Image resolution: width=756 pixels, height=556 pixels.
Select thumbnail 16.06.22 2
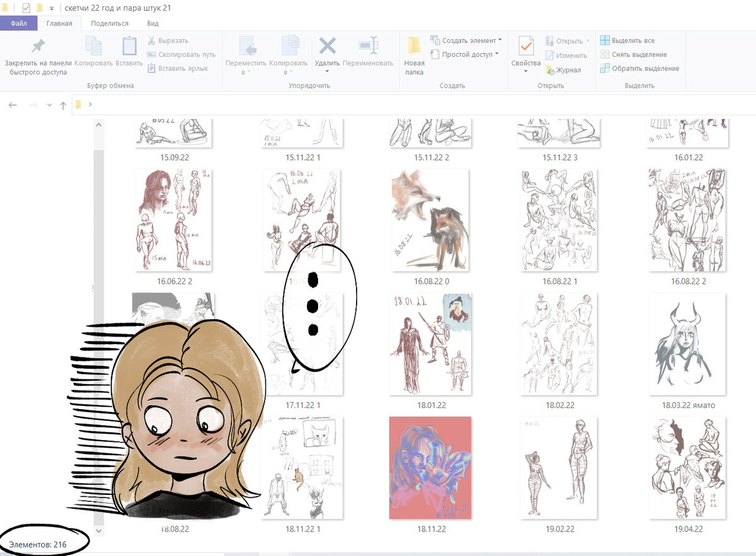[x=173, y=220]
